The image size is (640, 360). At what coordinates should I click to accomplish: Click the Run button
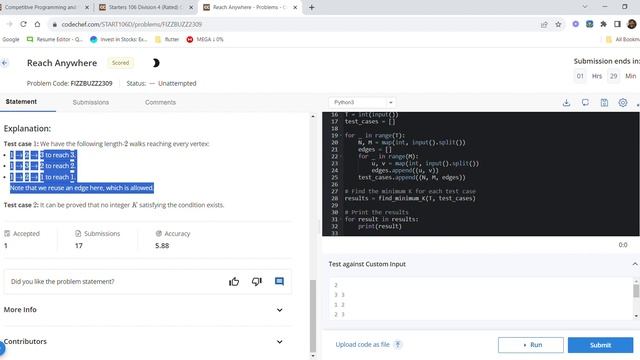coord(531,345)
